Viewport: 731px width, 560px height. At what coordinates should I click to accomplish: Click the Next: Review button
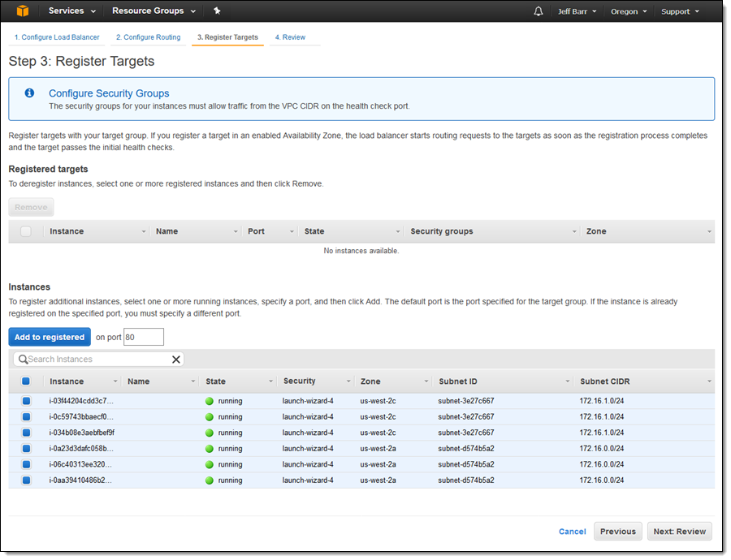tap(679, 532)
